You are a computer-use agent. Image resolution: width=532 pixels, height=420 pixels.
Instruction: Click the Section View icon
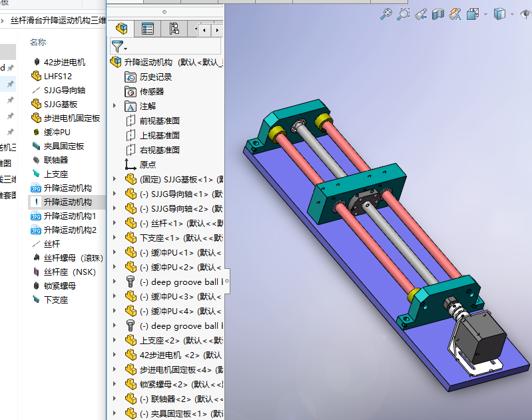tap(437, 14)
